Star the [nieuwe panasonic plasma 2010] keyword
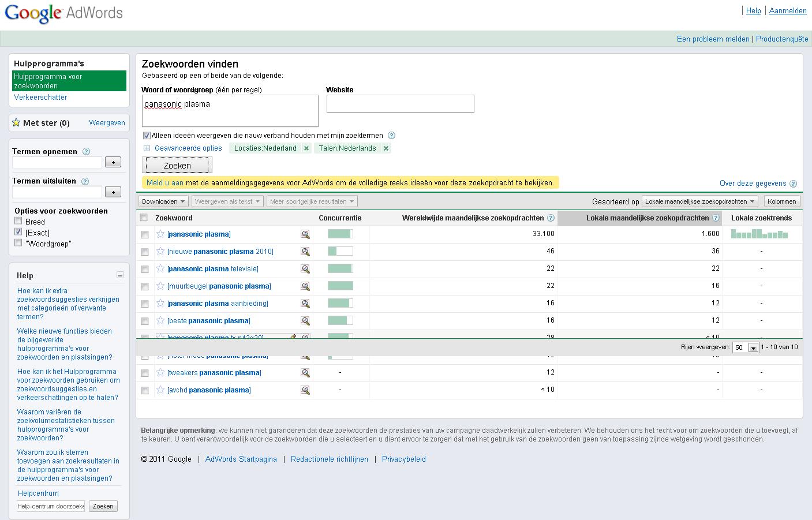 coord(160,252)
